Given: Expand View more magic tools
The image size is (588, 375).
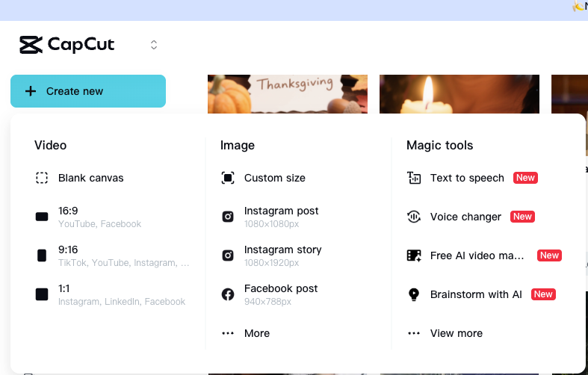Looking at the screenshot, I should click(x=456, y=333).
